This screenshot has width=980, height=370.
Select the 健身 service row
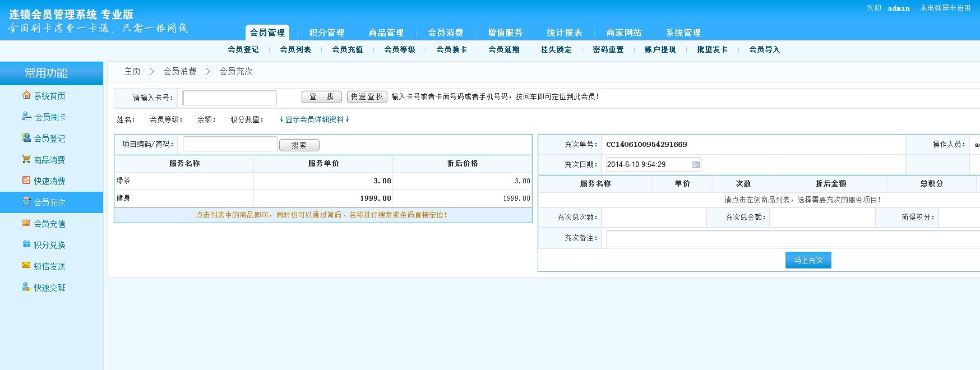pos(323,198)
